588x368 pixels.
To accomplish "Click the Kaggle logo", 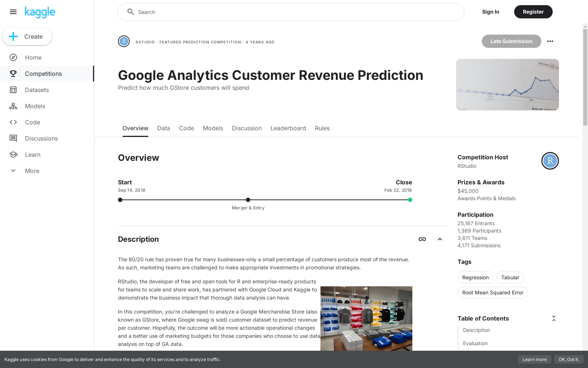I will click(x=40, y=12).
